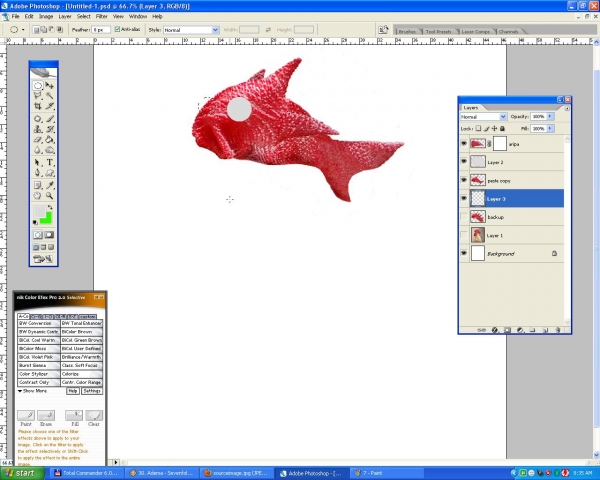Screen dimensions: 600x480
Task: Select the History Brush tool
Action: pos(49,129)
